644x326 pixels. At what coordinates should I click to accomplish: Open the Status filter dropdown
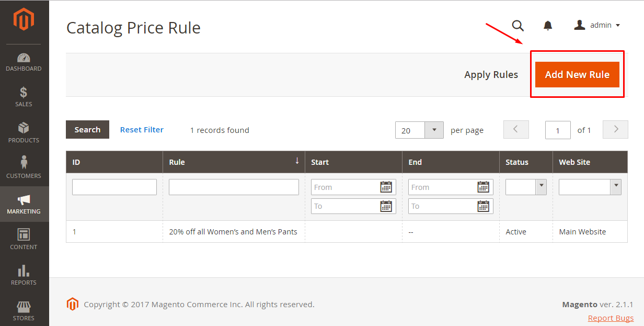[526, 187]
